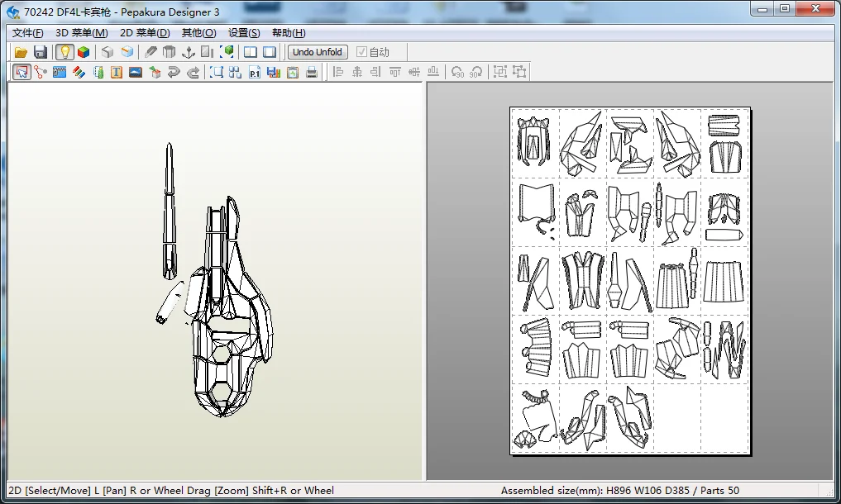Image resolution: width=841 pixels, height=504 pixels.
Task: Switch to the single-pane layout icon
Action: 270,52
